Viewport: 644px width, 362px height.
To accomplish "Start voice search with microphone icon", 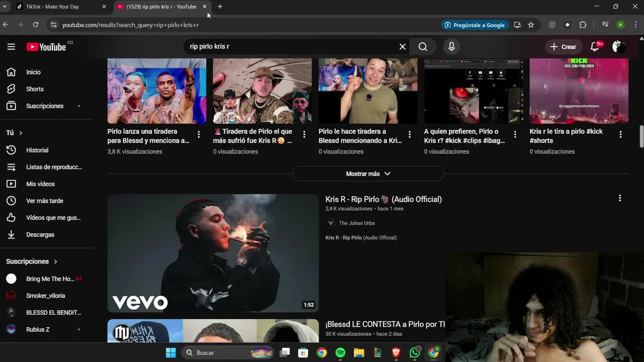I will point(451,47).
